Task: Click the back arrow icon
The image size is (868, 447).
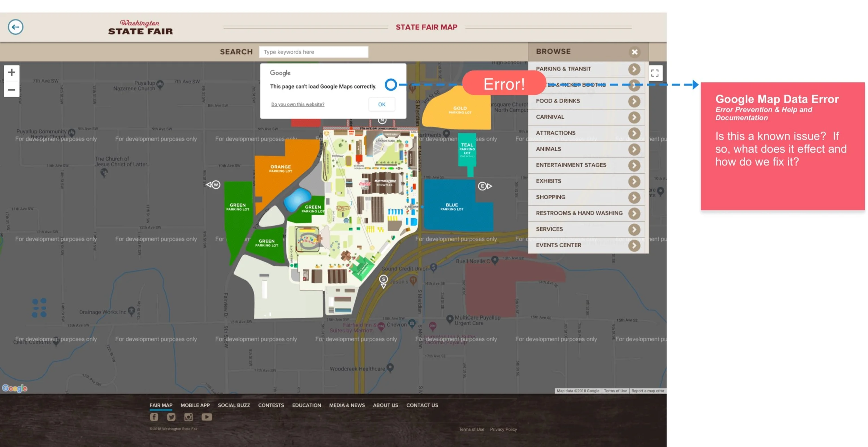Action: pos(16,27)
